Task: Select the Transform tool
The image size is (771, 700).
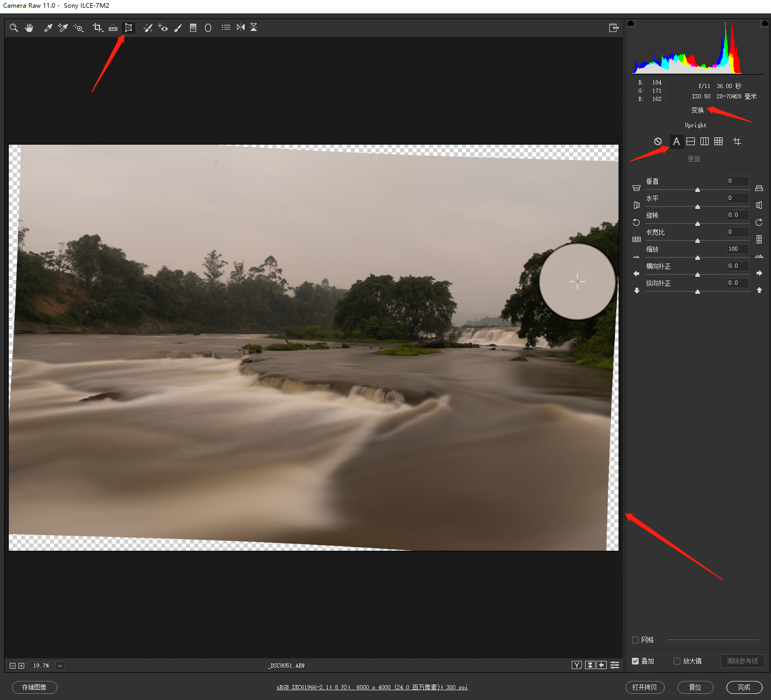Action: pyautogui.click(x=129, y=28)
